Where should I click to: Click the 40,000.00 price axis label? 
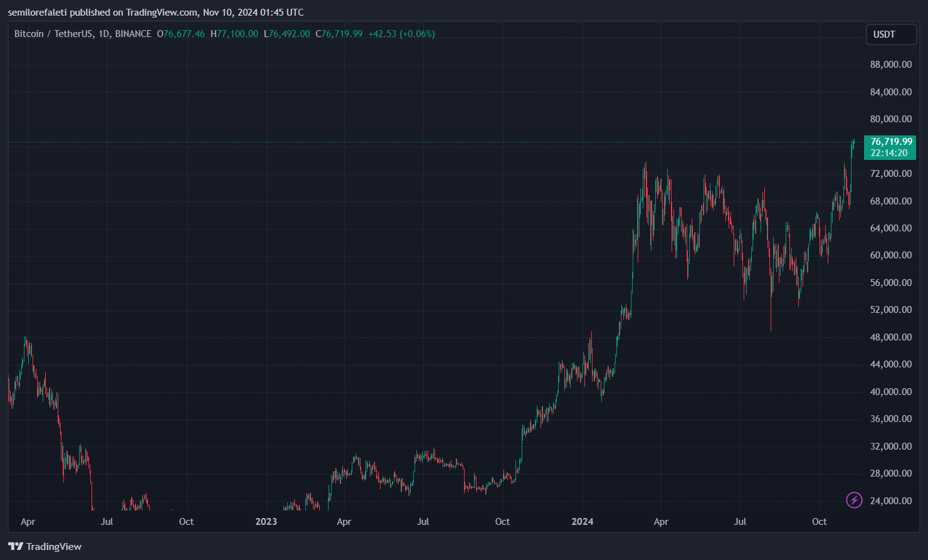890,392
